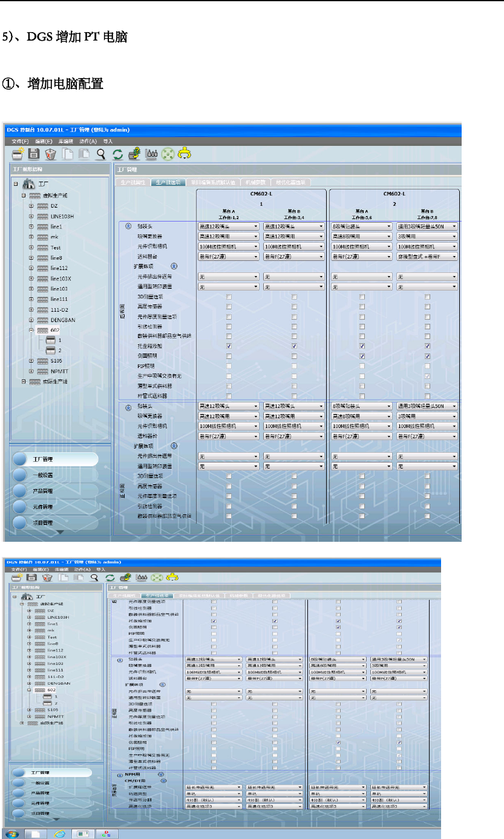Click the New icon in upper window toolbar

[x=19, y=154]
